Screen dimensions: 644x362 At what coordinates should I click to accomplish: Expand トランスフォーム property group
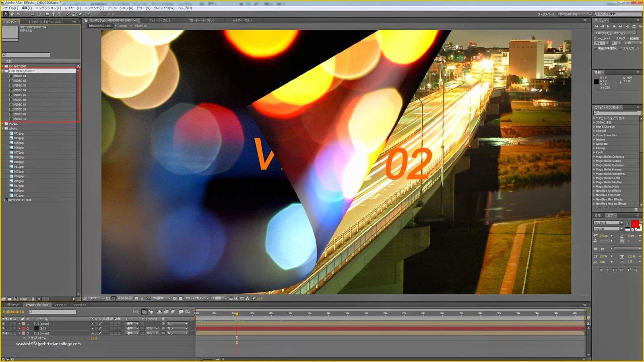click(25, 338)
